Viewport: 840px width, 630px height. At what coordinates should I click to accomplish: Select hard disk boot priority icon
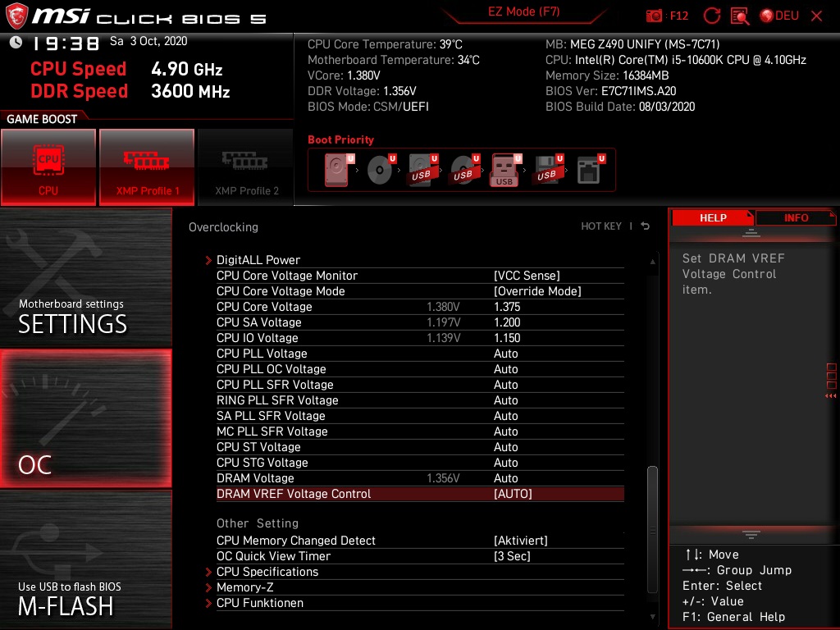point(338,170)
